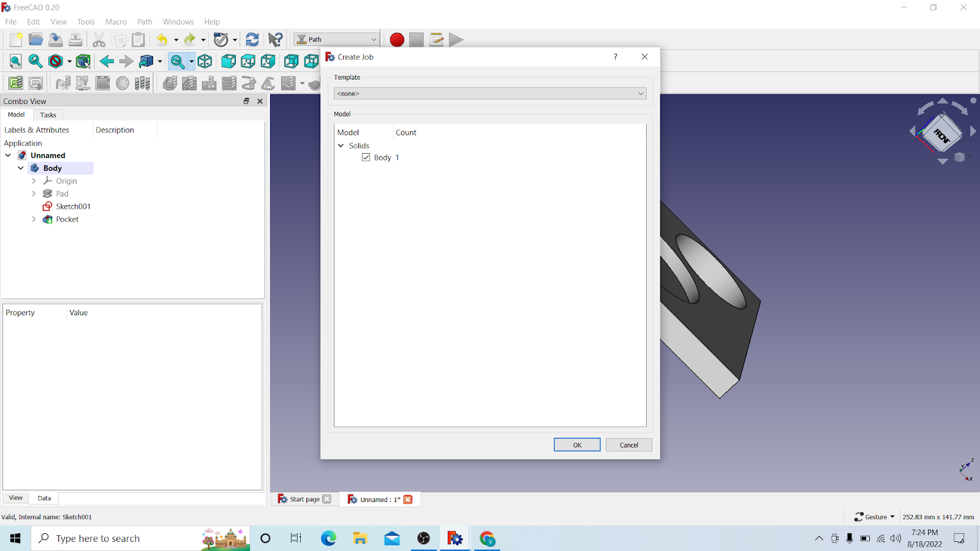Click the Draw Style icon

[56, 61]
